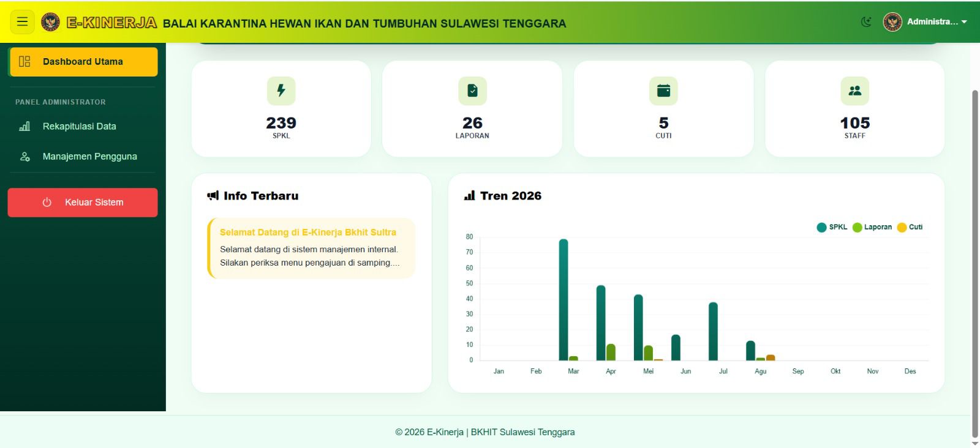Toggle Laporan series in chart legend
Image resolution: width=980 pixels, height=448 pixels.
pyautogui.click(x=872, y=227)
